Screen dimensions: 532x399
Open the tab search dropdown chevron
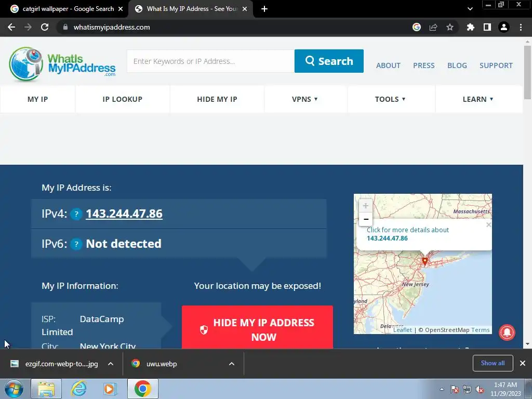click(x=470, y=9)
